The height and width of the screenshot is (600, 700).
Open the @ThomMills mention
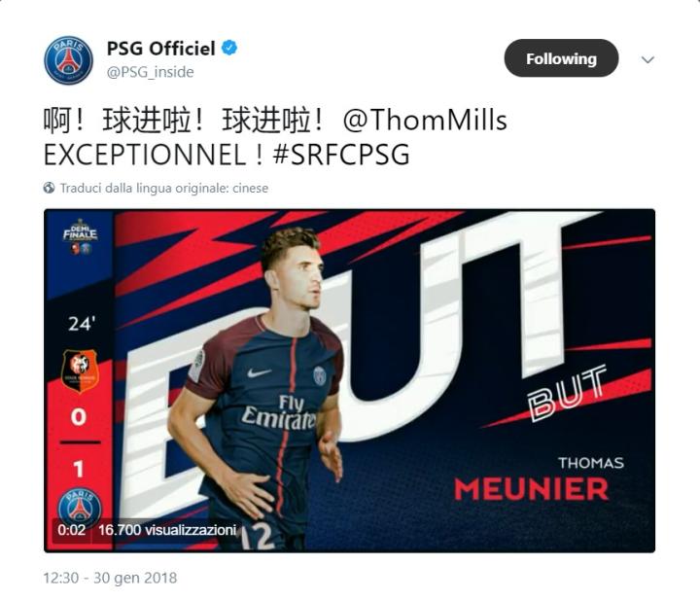(425, 121)
